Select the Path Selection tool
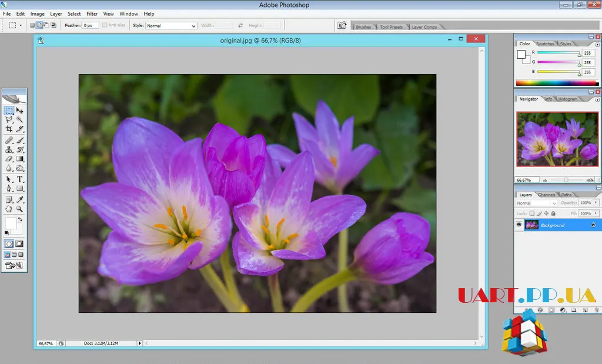This screenshot has width=602, height=364. point(9,179)
